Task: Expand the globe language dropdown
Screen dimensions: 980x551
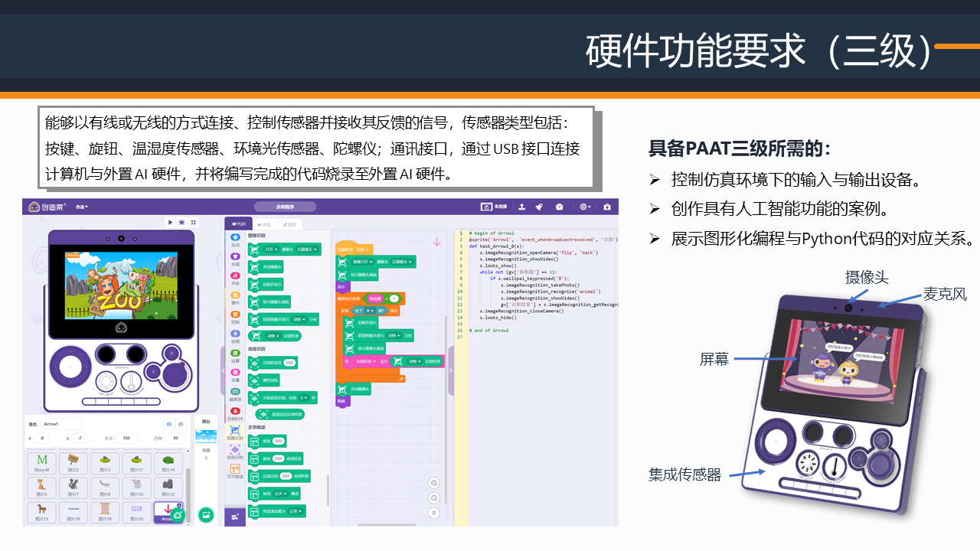Action: coord(584,207)
